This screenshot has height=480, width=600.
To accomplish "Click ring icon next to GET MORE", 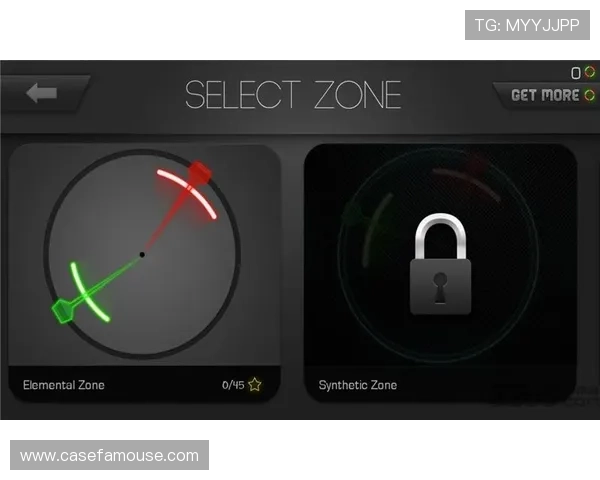I will tap(590, 95).
